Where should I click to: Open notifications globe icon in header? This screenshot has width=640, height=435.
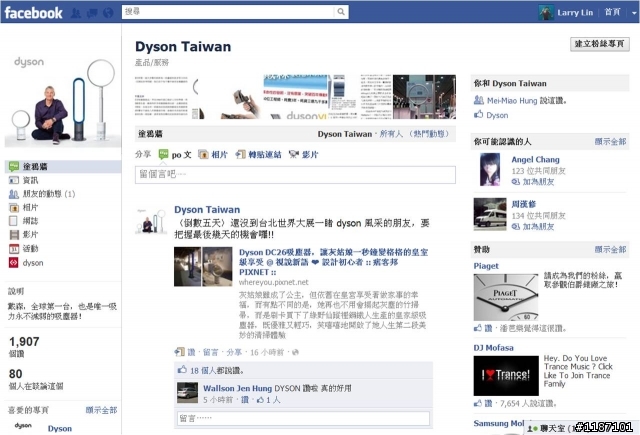pyautogui.click(x=108, y=13)
